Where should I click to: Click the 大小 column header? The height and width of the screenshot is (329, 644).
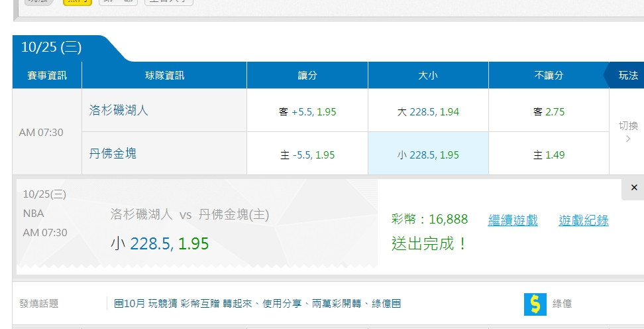coord(428,75)
